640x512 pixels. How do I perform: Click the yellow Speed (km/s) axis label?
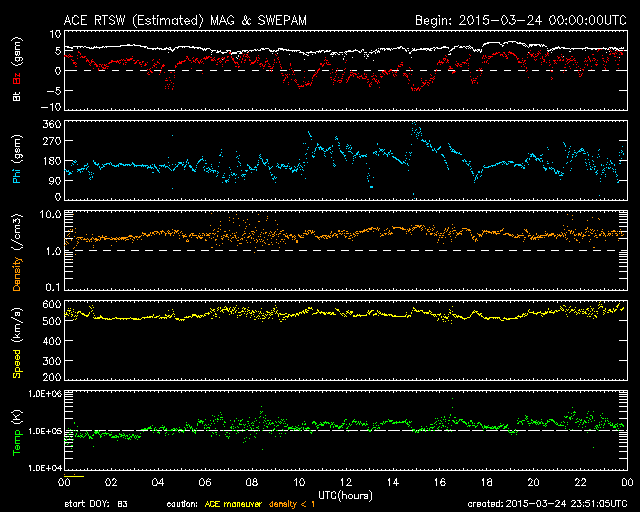(17, 347)
